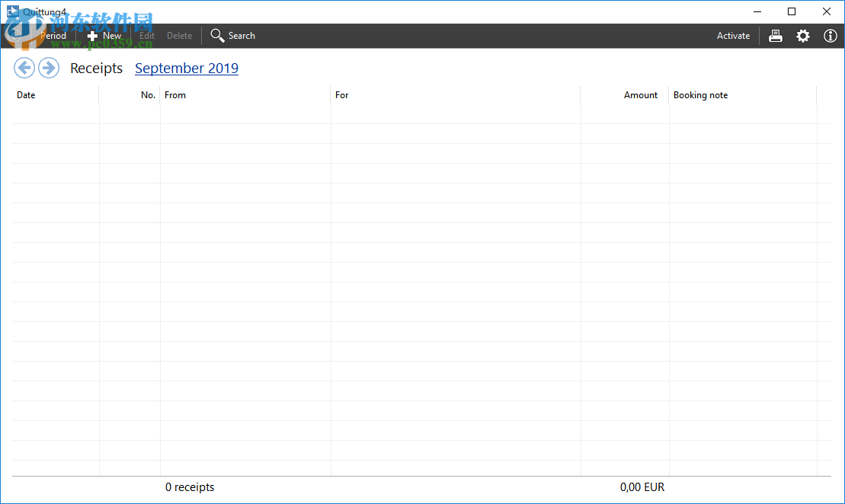The image size is (845, 504).
Task: Sort by the Booking note column header
Action: tap(743, 94)
